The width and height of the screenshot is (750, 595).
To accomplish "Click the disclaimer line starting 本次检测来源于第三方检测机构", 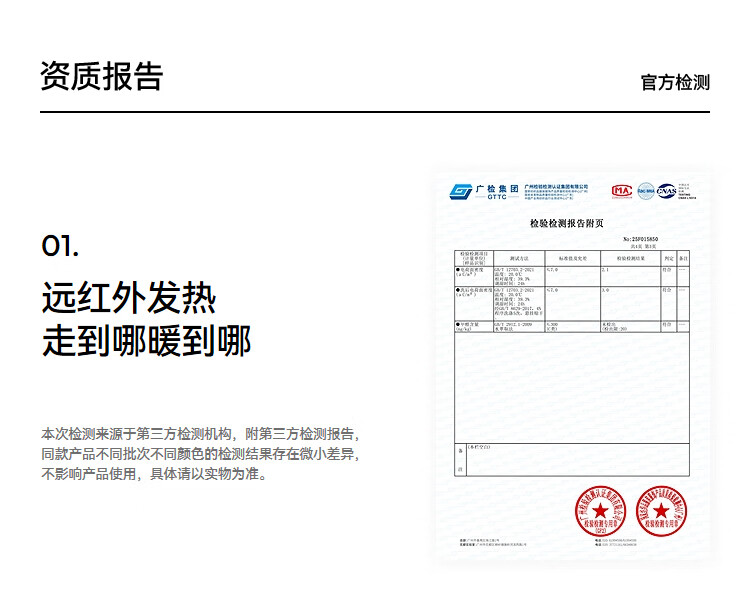I will pyautogui.click(x=200, y=434).
